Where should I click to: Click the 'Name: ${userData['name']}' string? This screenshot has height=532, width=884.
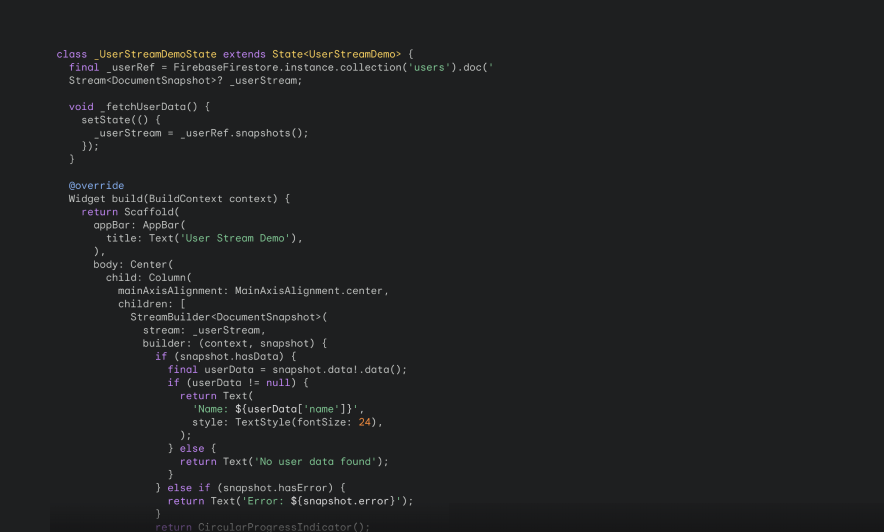pos(275,409)
